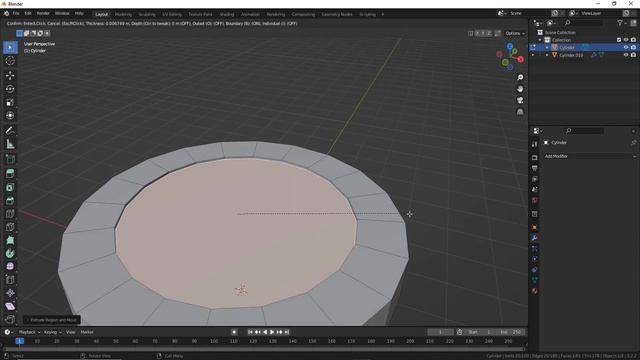640x360 pixels.
Task: Open the Render menu
Action: [x=43, y=13]
